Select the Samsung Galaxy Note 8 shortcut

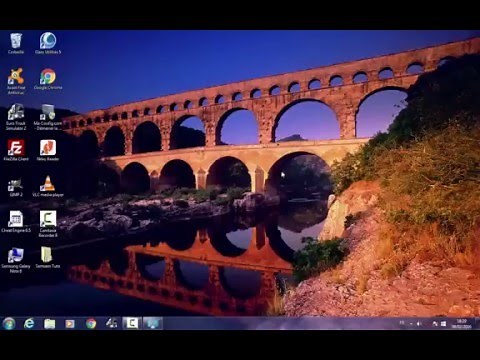(16, 260)
